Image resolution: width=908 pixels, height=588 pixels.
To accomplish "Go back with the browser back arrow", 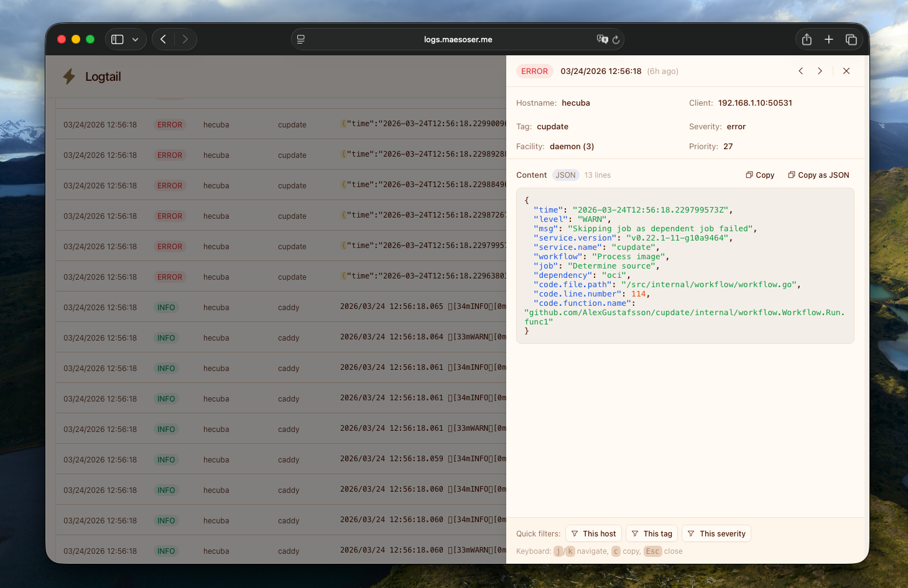I will [x=163, y=39].
